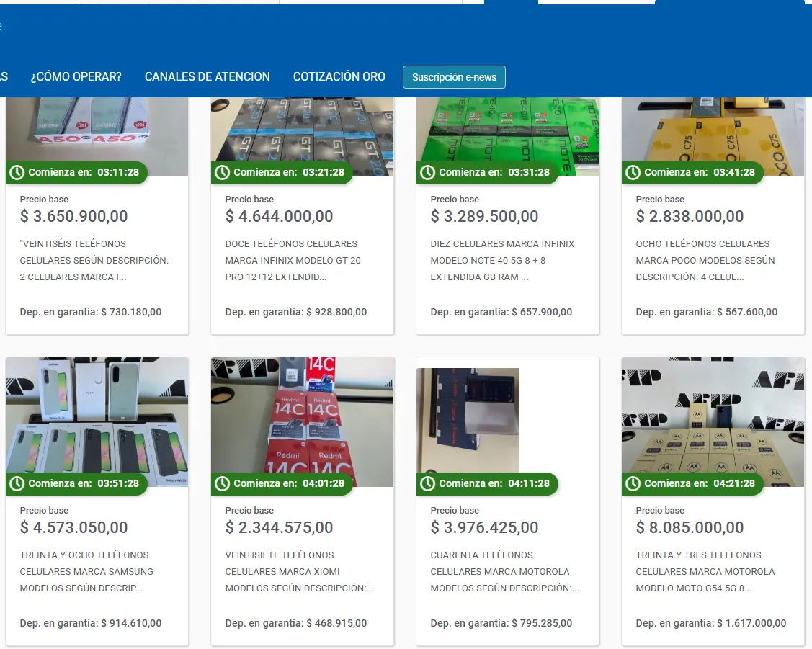Click clock icon on 03:31:28 countdown badge
The width and height of the screenshot is (812, 649).
click(x=428, y=172)
